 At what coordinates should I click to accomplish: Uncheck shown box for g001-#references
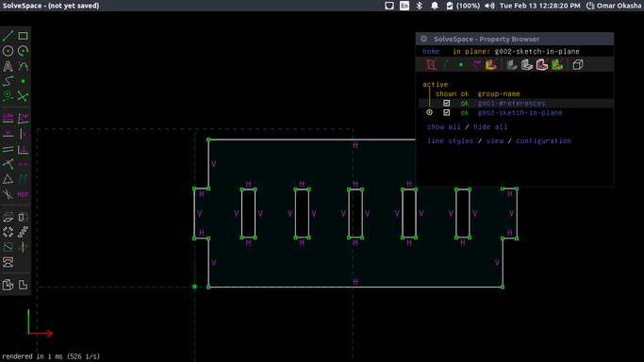pyautogui.click(x=446, y=103)
